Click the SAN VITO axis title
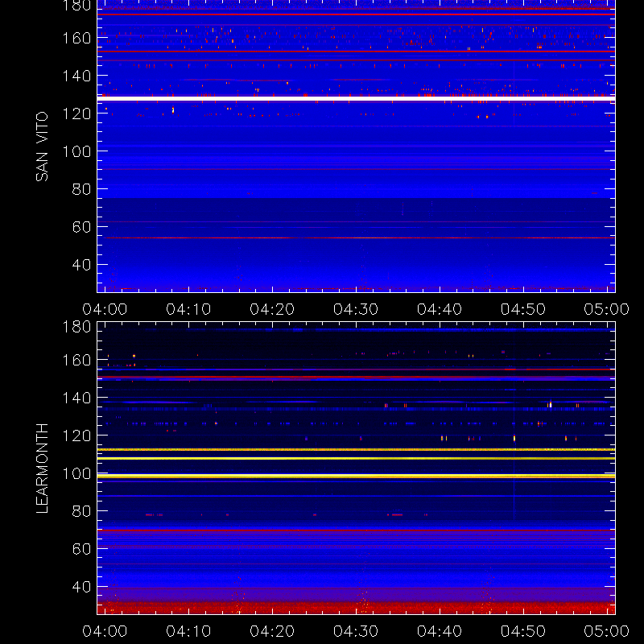 coord(42,147)
